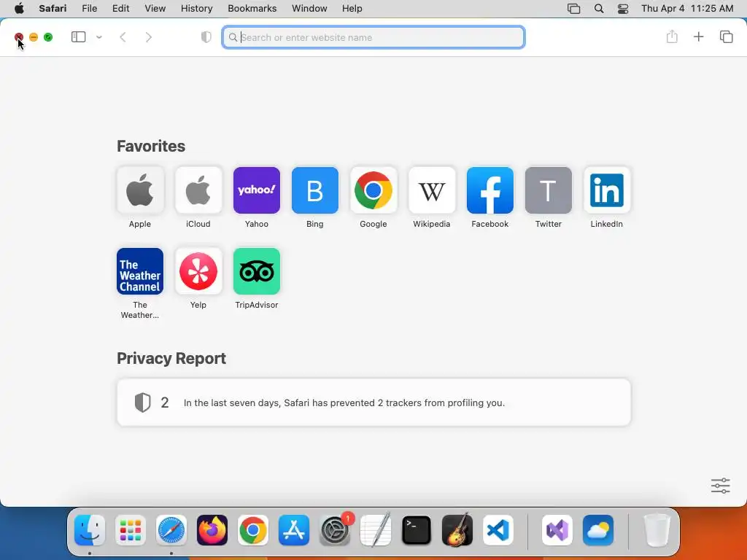
Task: Show the tab overview
Action: point(726,36)
